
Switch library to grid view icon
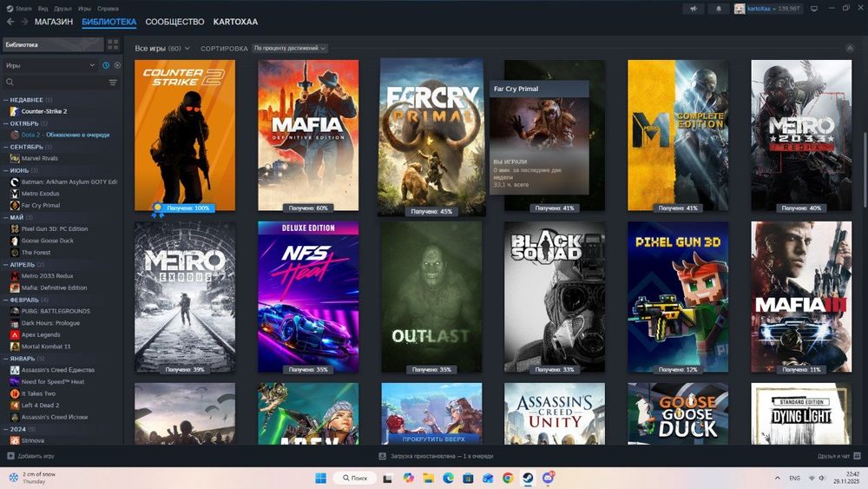(113, 44)
